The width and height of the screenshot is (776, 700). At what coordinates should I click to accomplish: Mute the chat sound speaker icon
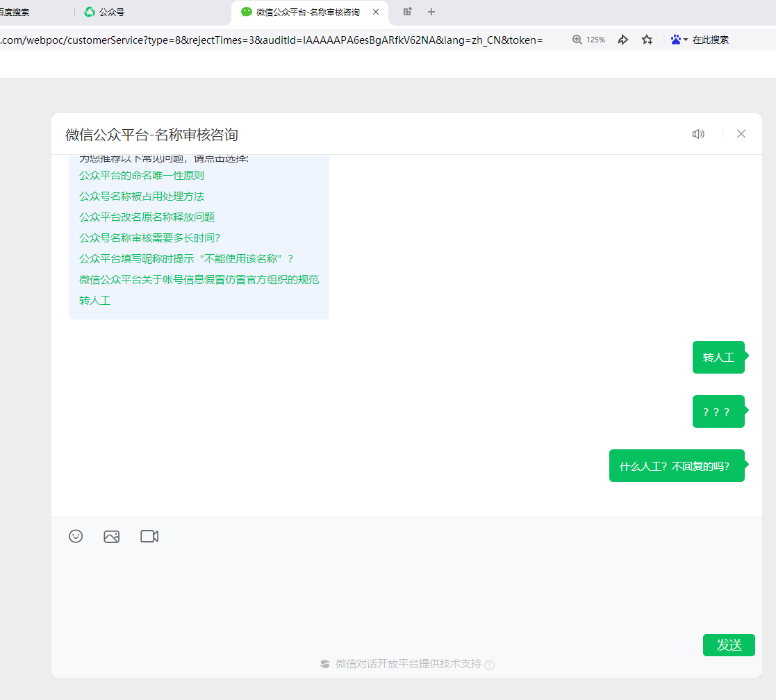697,134
